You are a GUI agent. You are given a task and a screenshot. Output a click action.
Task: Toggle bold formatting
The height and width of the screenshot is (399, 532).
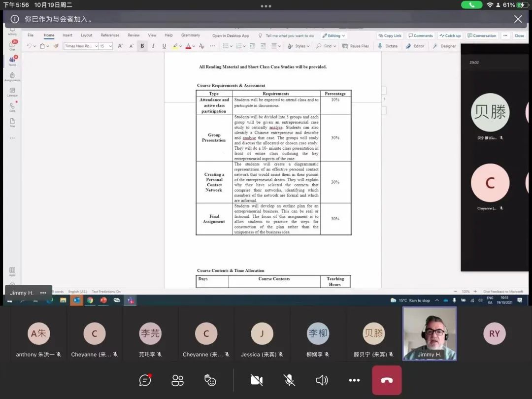pos(142,46)
